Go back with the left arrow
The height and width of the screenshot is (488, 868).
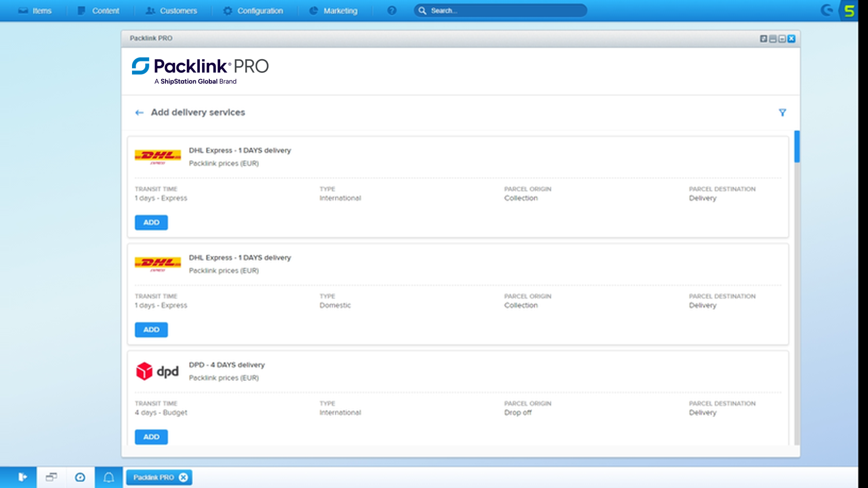click(x=139, y=113)
